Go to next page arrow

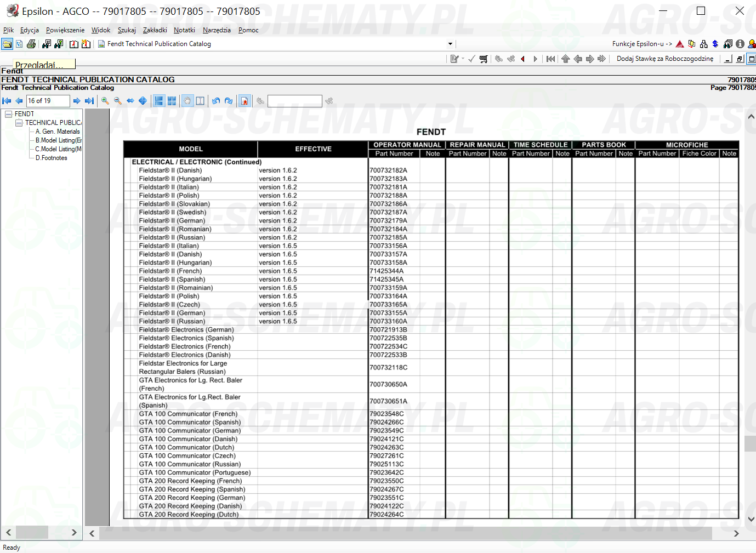pos(77,101)
